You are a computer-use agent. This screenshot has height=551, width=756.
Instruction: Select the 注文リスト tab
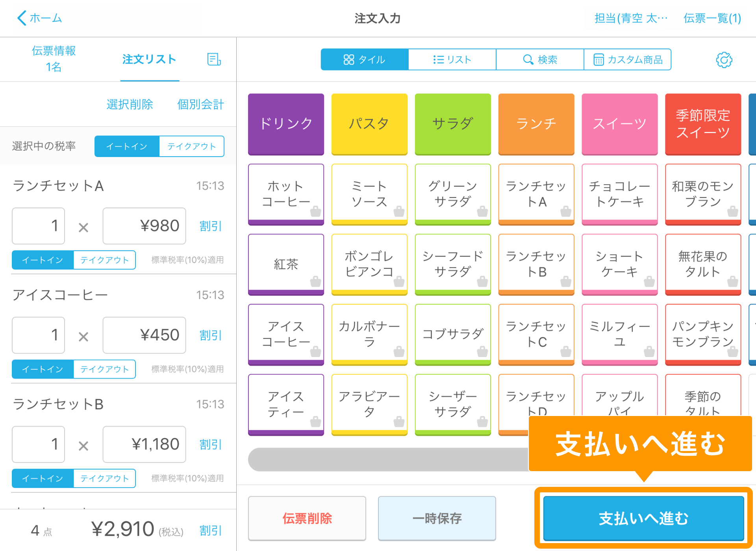pos(149,59)
